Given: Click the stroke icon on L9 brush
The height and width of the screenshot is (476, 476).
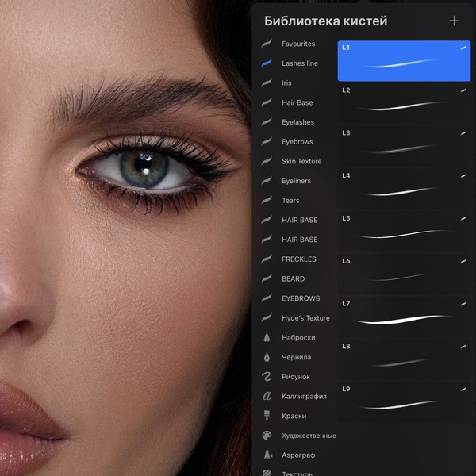Looking at the screenshot, I should 463,389.
